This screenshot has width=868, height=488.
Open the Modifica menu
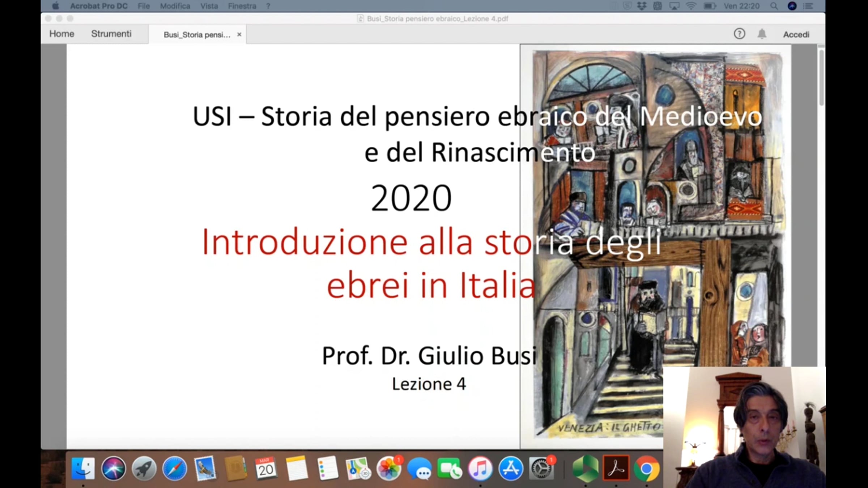pyautogui.click(x=175, y=6)
